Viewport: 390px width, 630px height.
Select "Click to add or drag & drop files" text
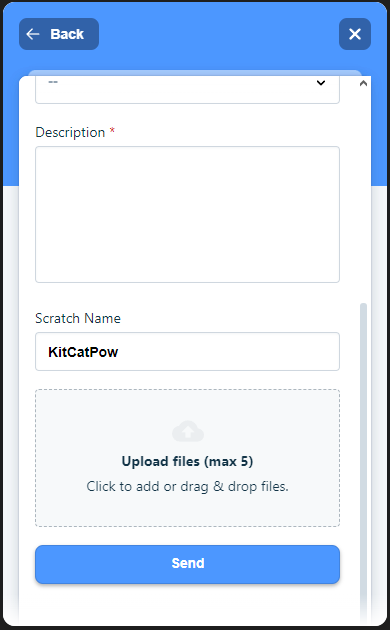tap(187, 487)
